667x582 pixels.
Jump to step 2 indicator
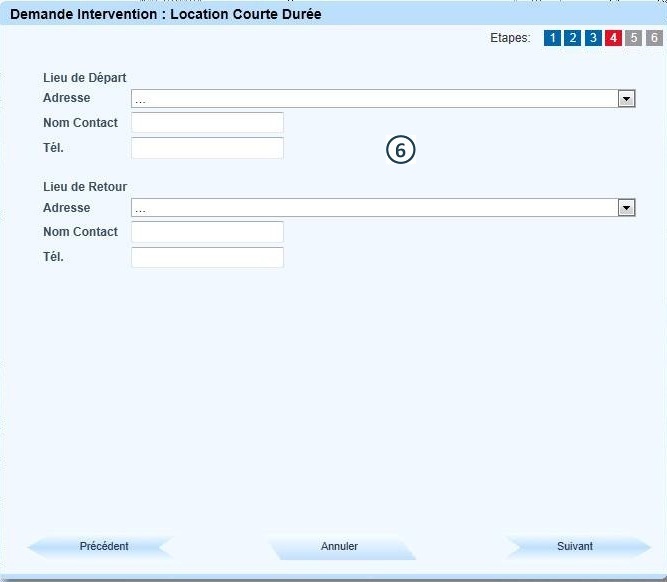point(572,39)
